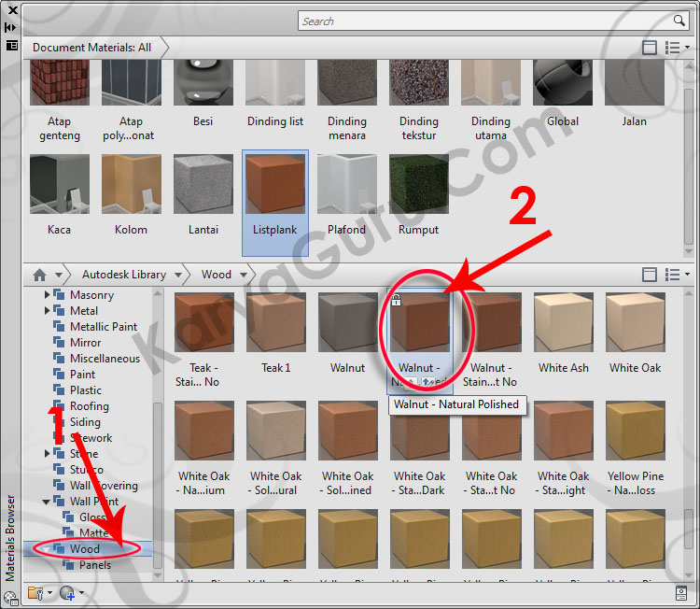The height and width of the screenshot is (609, 700).
Task: Open the library view options dropdown
Action: point(676,275)
